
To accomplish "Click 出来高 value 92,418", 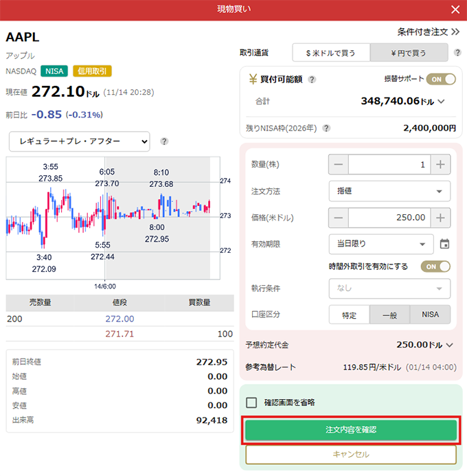I will pyautogui.click(x=212, y=420).
